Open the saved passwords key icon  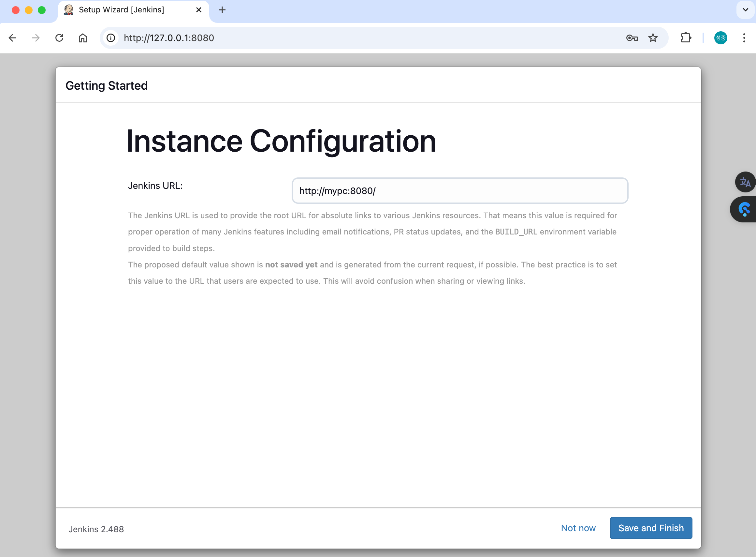coord(632,38)
